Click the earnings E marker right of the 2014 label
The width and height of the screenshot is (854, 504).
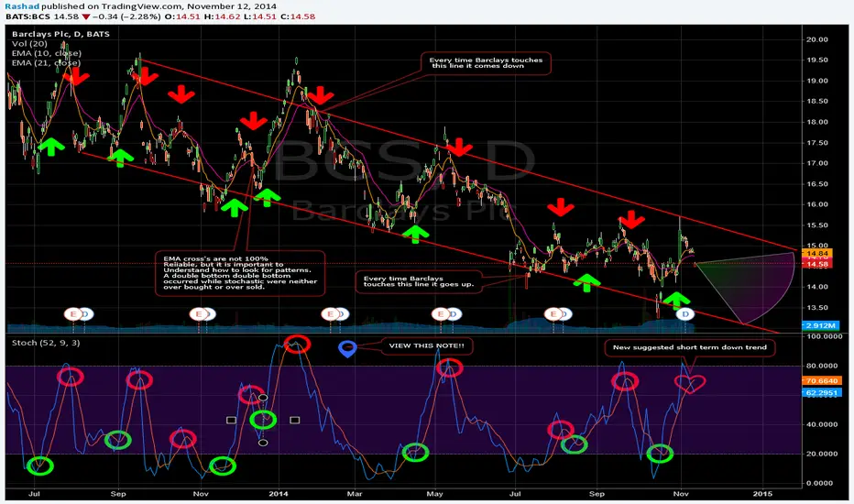tap(330, 313)
